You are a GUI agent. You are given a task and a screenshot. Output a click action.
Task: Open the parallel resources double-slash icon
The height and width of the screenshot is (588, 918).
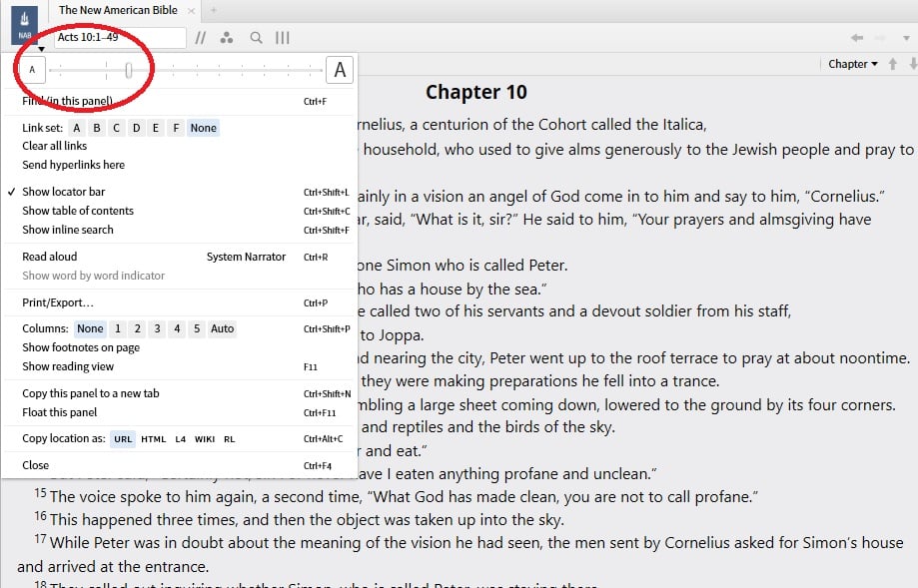(x=201, y=38)
